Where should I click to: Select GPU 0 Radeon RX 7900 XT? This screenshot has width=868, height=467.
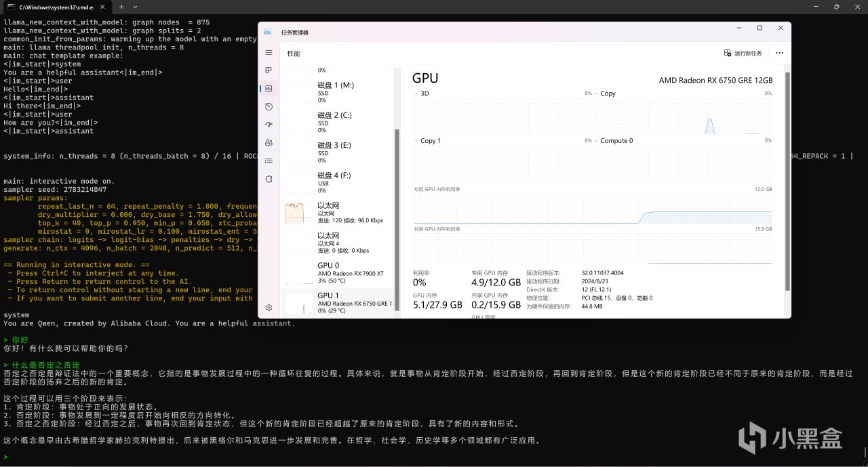(338, 272)
